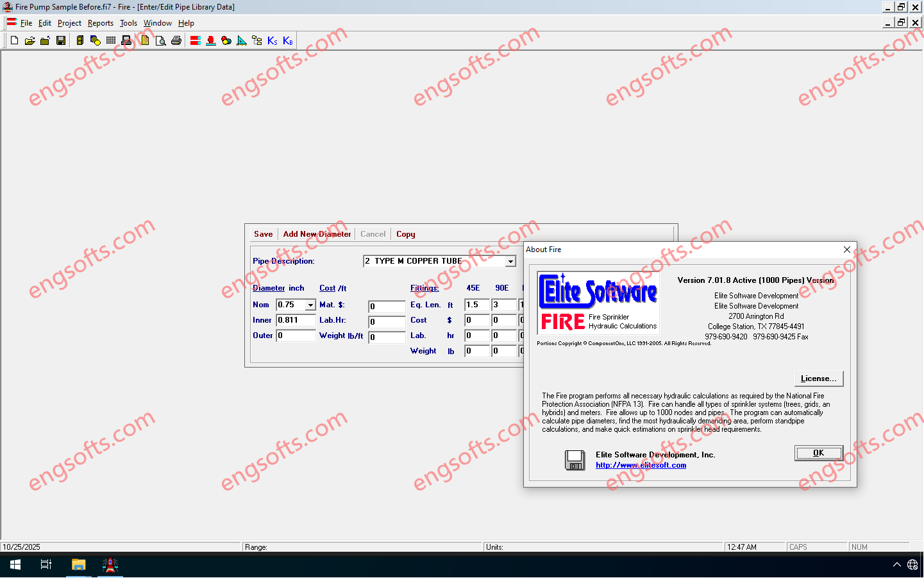This screenshot has width=924, height=578.
Task: Click the Print Preview magnifier icon
Action: click(160, 40)
